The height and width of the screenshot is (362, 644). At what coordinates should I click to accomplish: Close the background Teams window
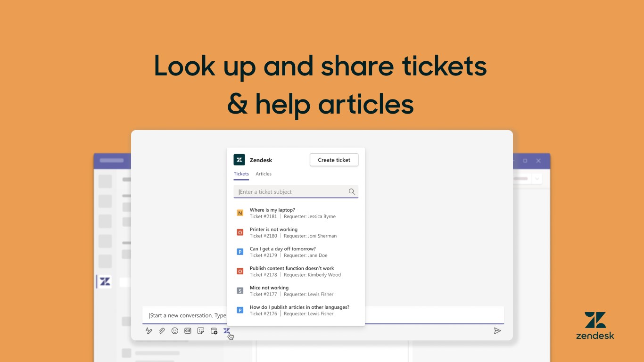pyautogui.click(x=538, y=161)
